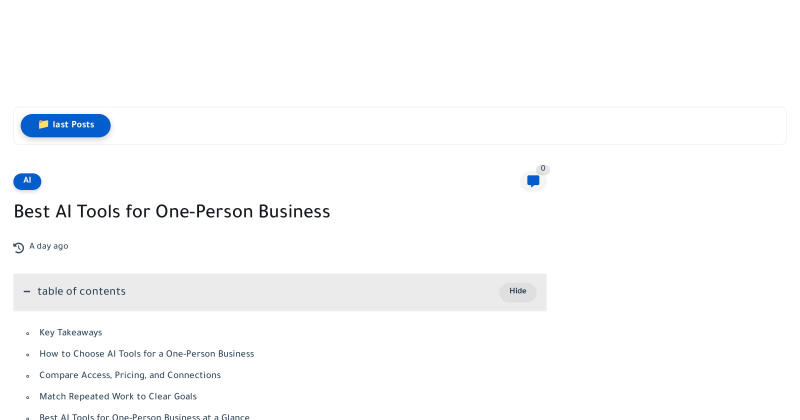Image resolution: width=800 pixels, height=420 pixels.
Task: Click the 'A day ago' timestamp
Action: click(x=48, y=246)
